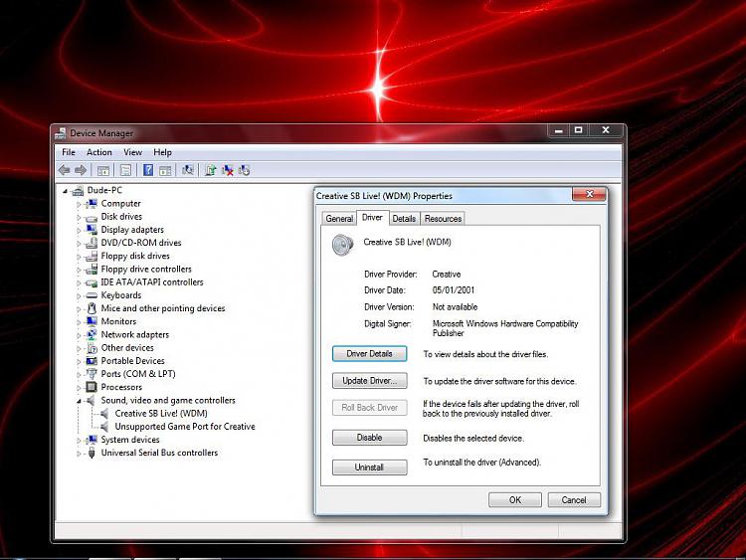Click the Display adapters icon
746x560 pixels.
92,230
